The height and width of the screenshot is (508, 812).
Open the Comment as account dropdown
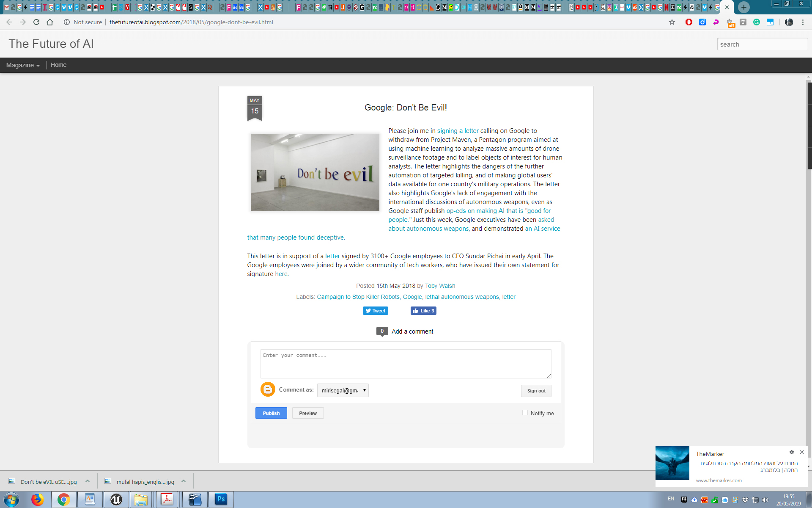coord(343,390)
